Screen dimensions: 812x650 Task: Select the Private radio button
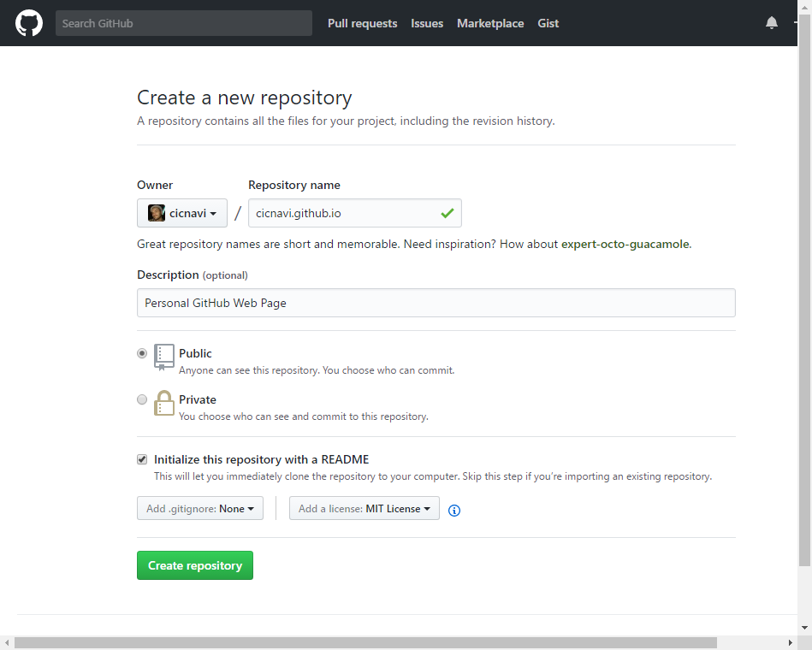tap(142, 399)
